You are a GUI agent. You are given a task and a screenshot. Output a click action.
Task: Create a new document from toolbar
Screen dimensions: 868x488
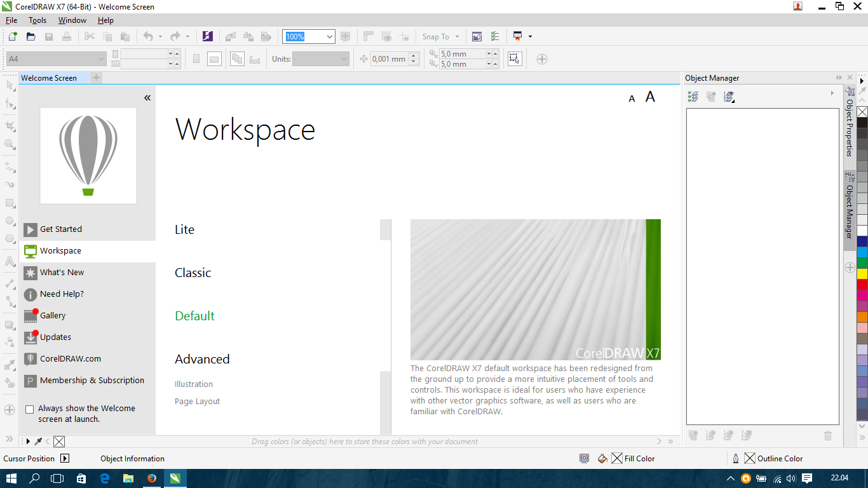pyautogui.click(x=13, y=36)
